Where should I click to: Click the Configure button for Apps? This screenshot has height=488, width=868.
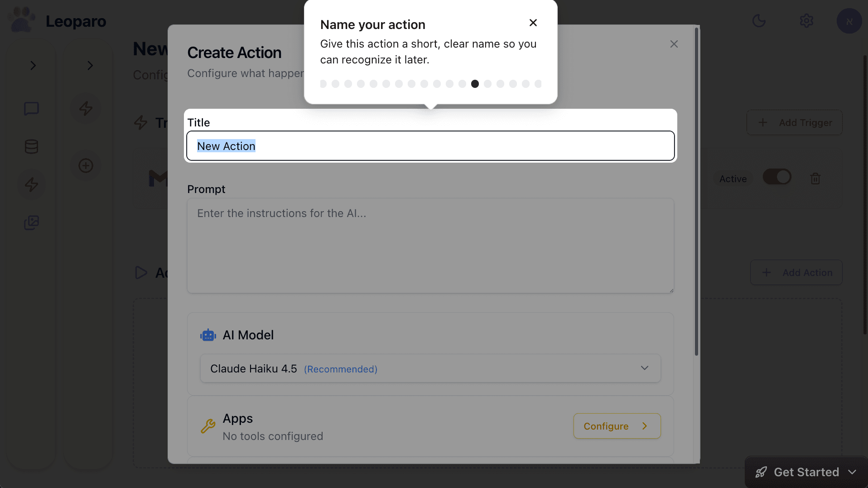[x=617, y=426]
